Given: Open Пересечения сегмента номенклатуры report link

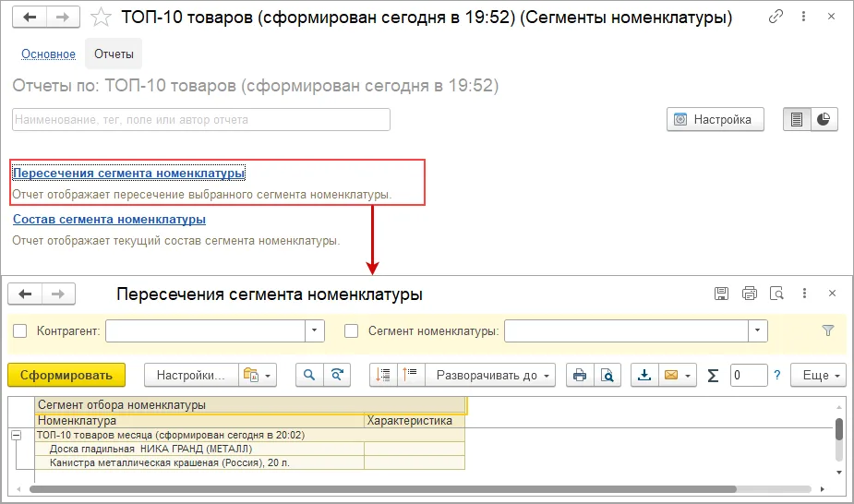Looking at the screenshot, I should (x=129, y=174).
